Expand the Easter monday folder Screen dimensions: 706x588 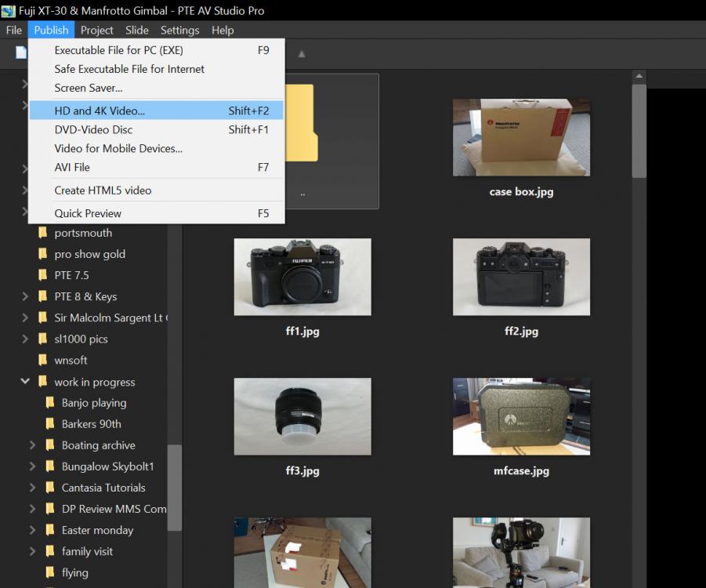click(32, 530)
